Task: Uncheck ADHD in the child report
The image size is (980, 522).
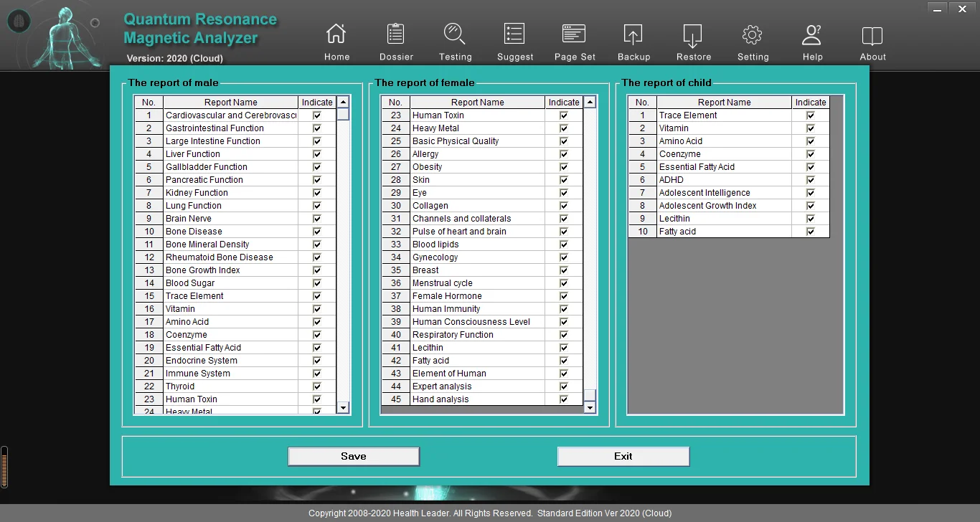Action: tap(811, 180)
